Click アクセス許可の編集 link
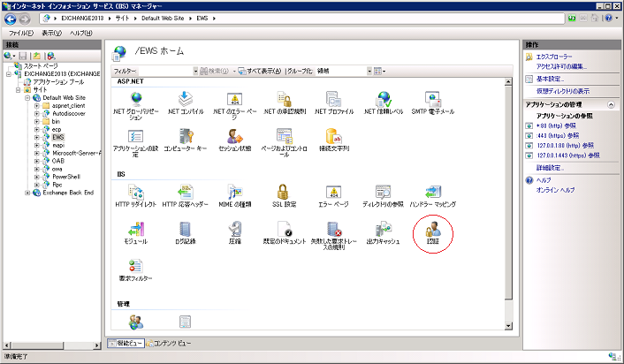This screenshot has width=624, height=364. pyautogui.click(x=561, y=66)
